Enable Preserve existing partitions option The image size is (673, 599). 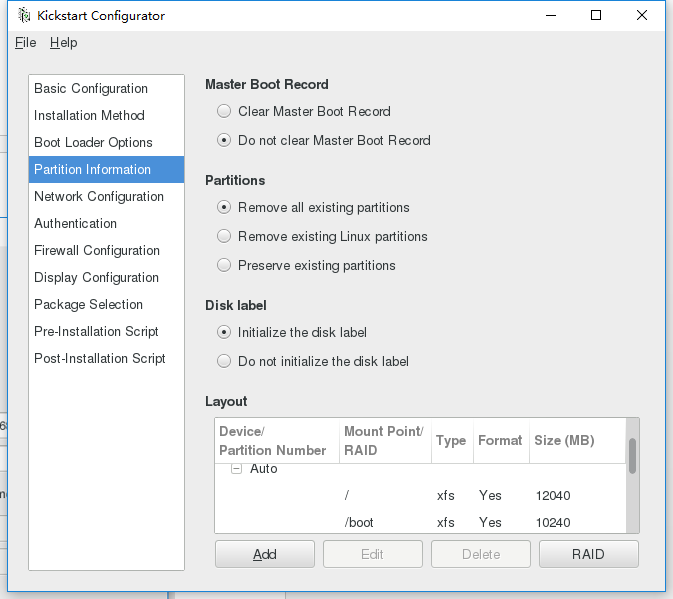[x=224, y=265]
